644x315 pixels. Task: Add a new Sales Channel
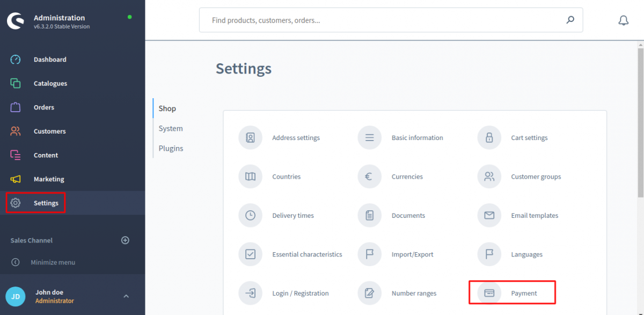125,240
